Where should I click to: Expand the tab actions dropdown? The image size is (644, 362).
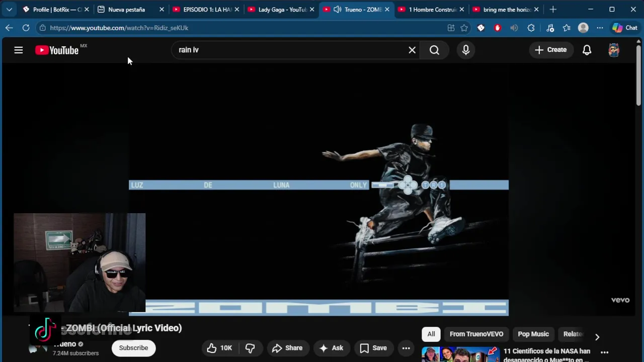(x=9, y=9)
